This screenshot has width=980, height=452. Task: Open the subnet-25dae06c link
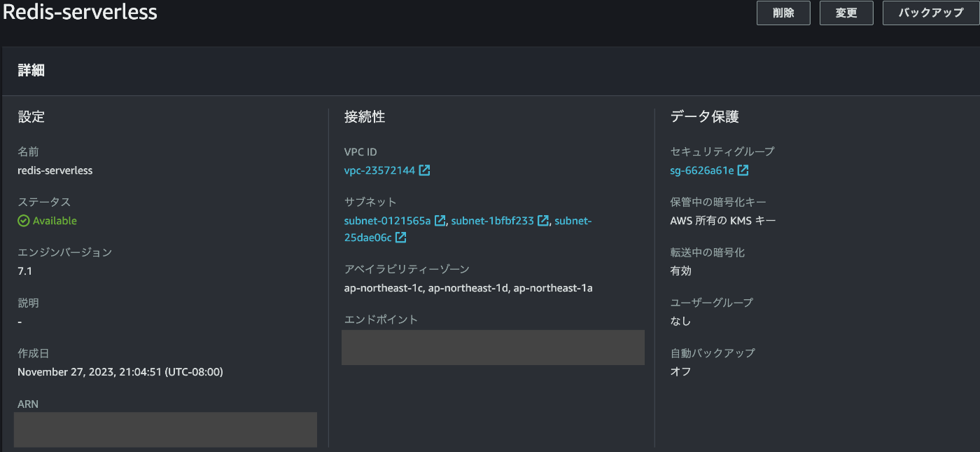[x=367, y=238]
